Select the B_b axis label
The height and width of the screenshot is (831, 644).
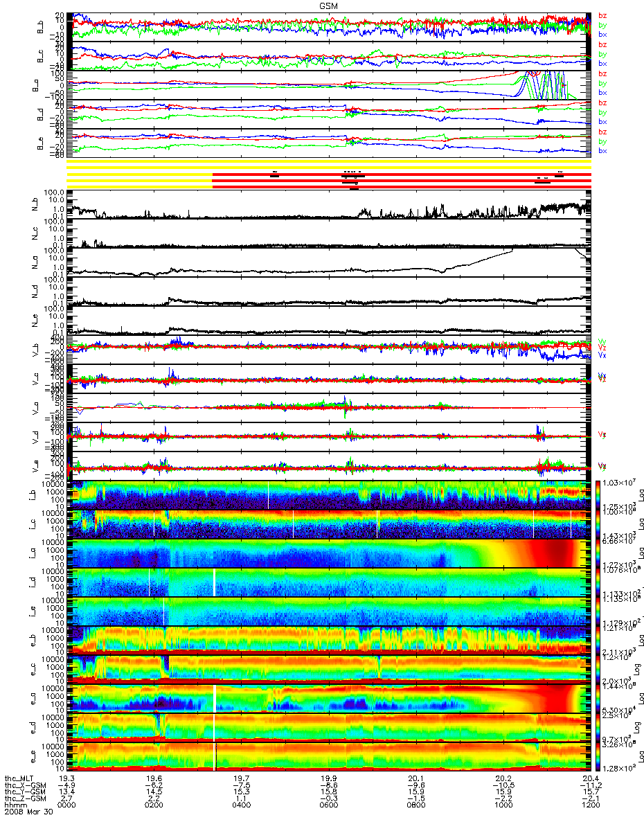(x=39, y=26)
